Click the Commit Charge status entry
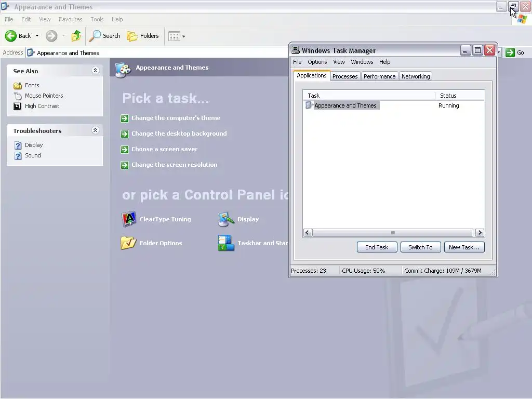 tap(443, 271)
